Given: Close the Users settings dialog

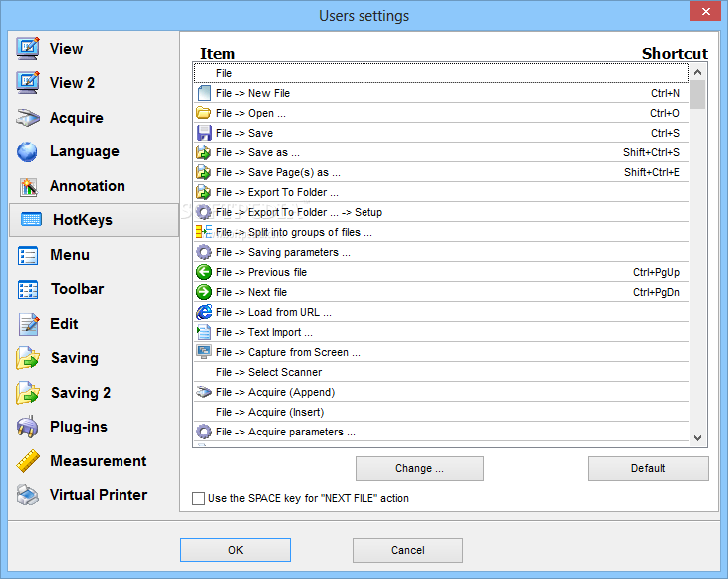Looking at the screenshot, I should click(705, 11).
